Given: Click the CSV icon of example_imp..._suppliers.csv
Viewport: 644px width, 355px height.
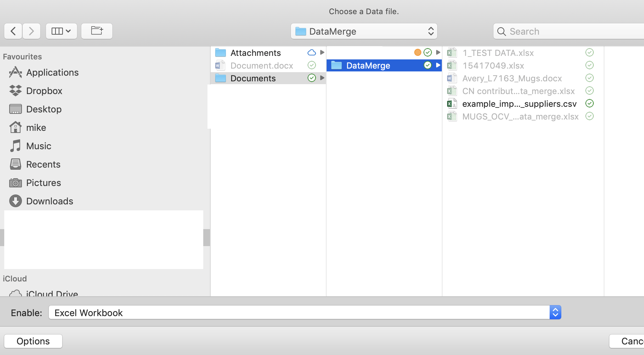Looking at the screenshot, I should (452, 104).
